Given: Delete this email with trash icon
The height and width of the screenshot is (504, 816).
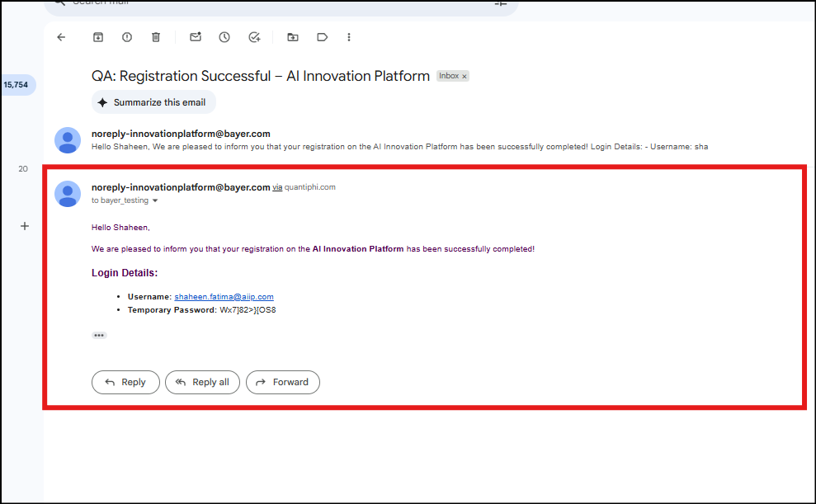Looking at the screenshot, I should (x=156, y=37).
